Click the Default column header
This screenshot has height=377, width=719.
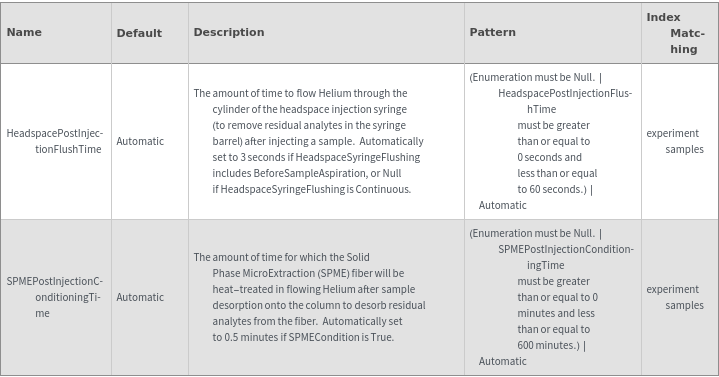pyautogui.click(x=139, y=33)
